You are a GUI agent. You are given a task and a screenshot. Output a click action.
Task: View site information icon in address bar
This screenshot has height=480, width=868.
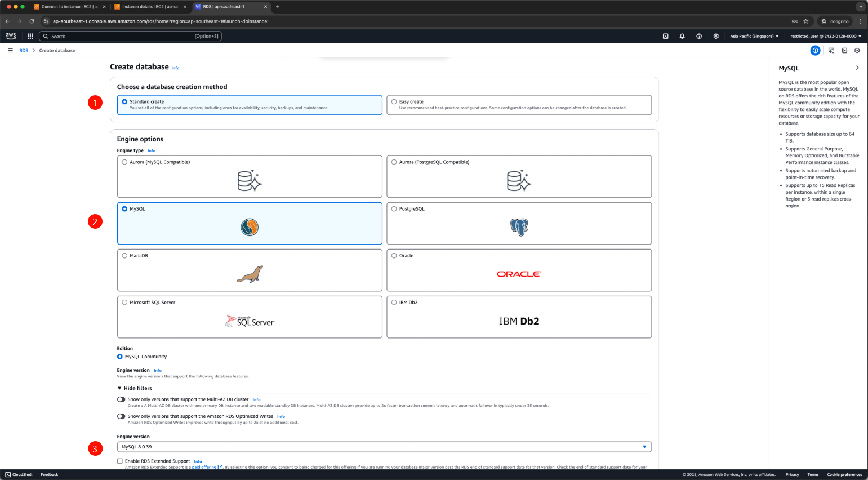point(46,21)
